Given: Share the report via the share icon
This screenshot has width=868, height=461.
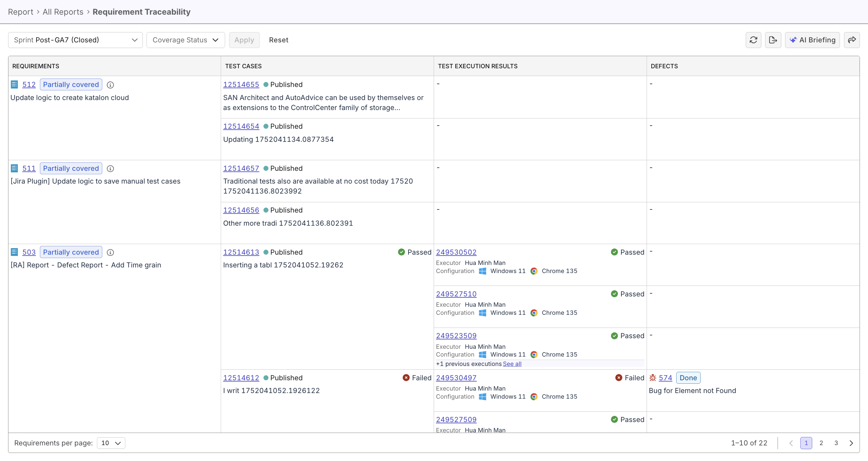Looking at the screenshot, I should [852, 40].
